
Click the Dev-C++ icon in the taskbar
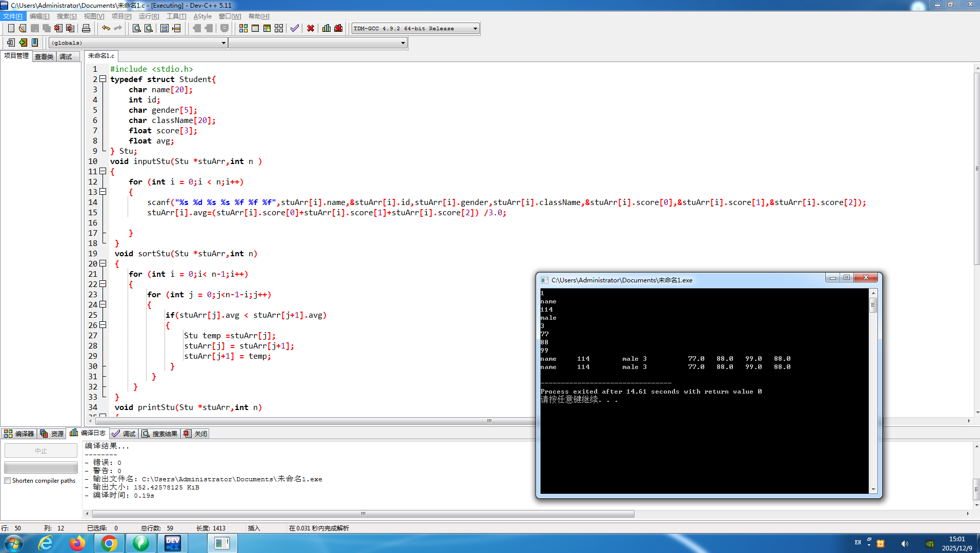172,543
